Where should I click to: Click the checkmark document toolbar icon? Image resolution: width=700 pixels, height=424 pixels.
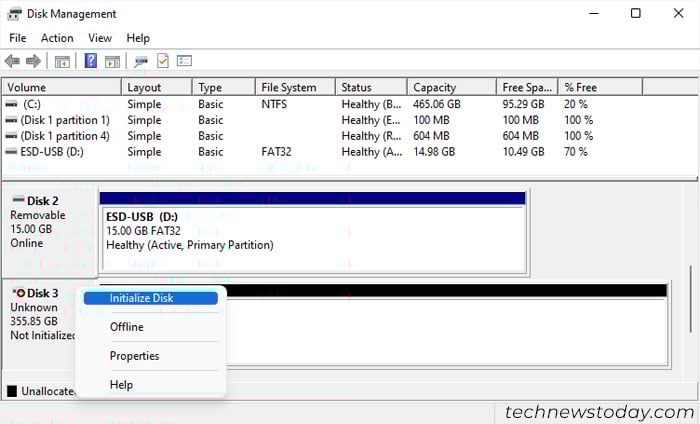tap(163, 60)
